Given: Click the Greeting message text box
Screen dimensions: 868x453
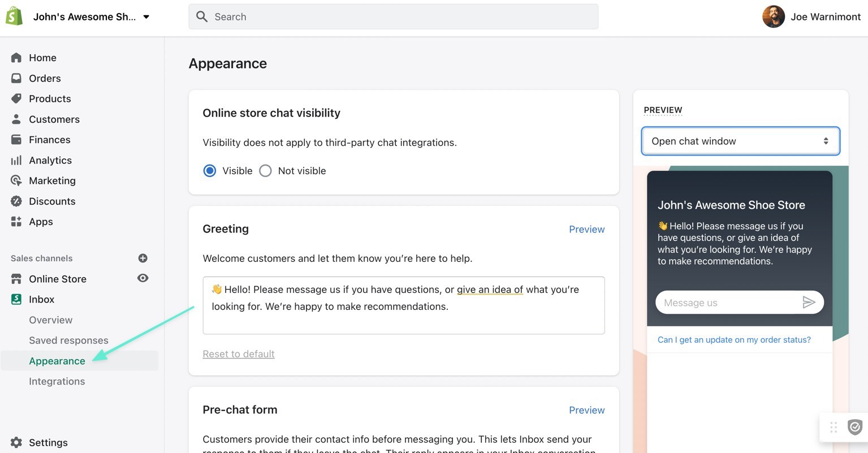Looking at the screenshot, I should tap(404, 305).
